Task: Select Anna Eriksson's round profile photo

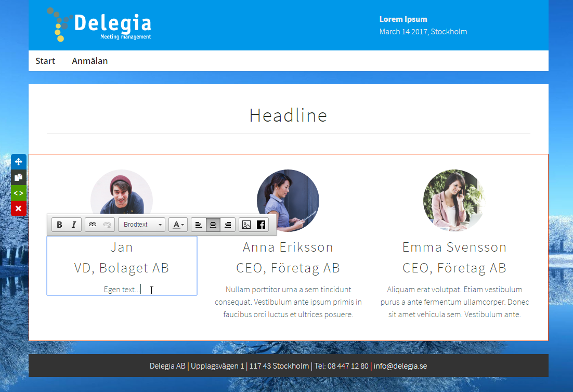Action: pos(288,201)
